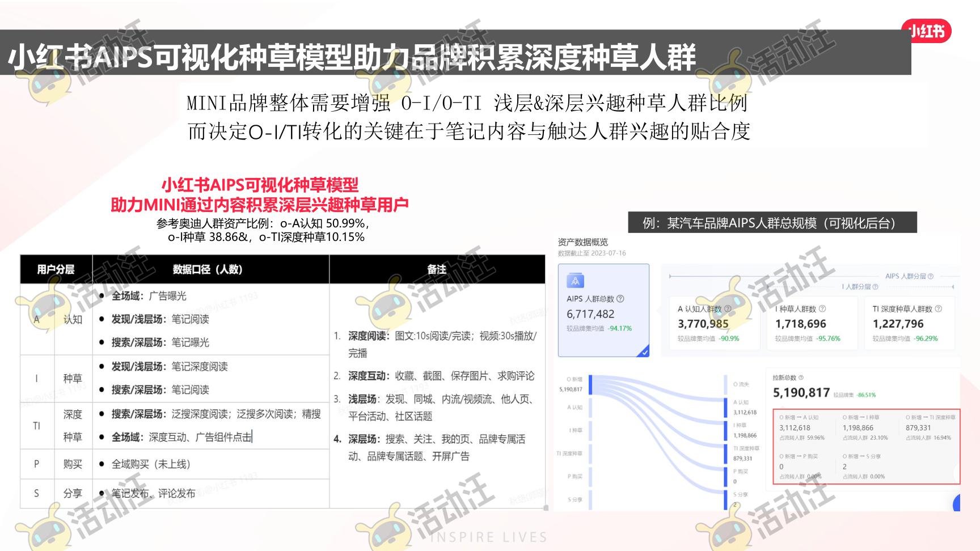Open help icon beside 拉新总数
Screen dimensions: 980x551
(x=801, y=378)
